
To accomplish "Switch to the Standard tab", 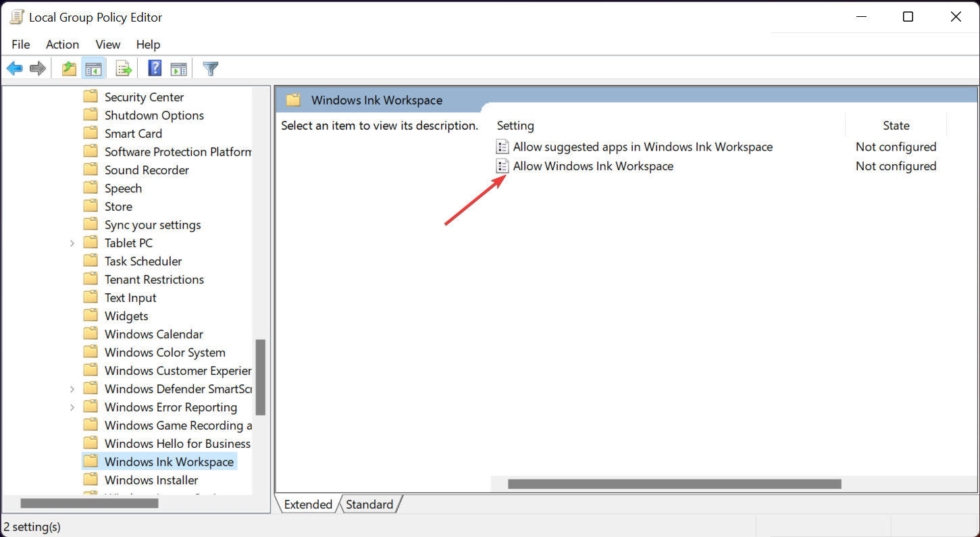I will (369, 504).
